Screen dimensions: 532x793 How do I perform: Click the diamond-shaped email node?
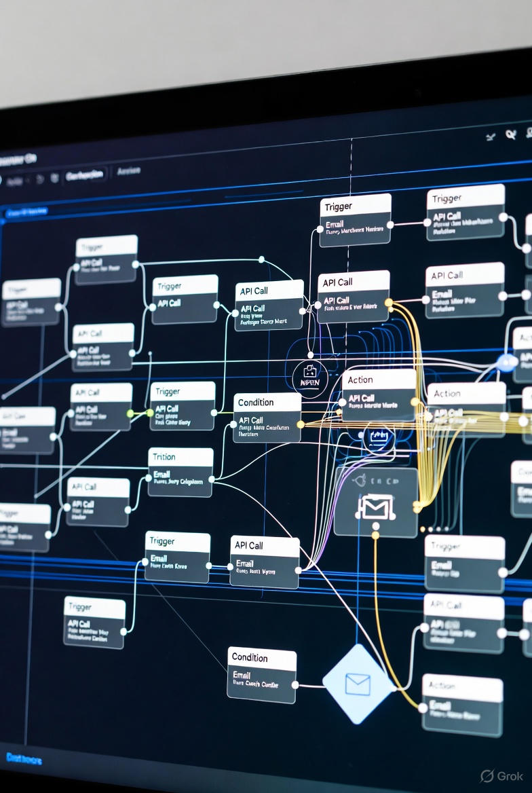click(358, 684)
